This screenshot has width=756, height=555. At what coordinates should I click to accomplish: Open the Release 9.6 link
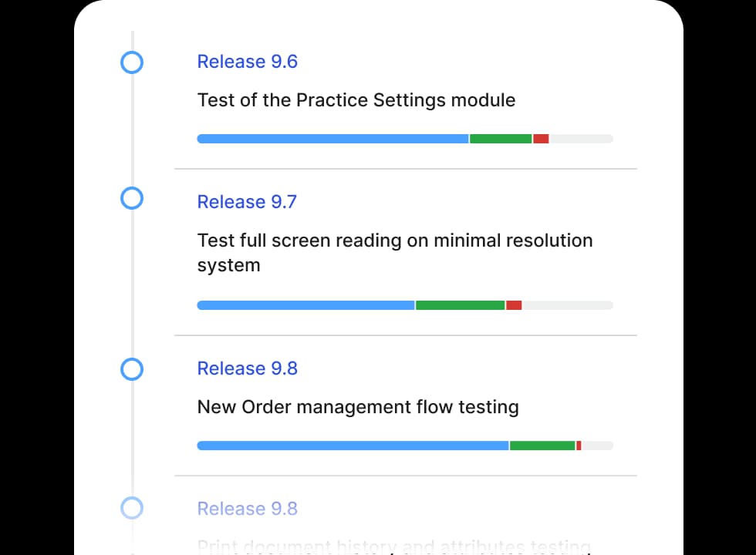pyautogui.click(x=247, y=62)
